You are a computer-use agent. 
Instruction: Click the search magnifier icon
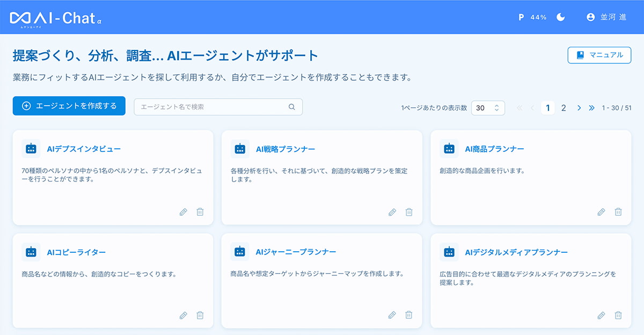point(292,107)
